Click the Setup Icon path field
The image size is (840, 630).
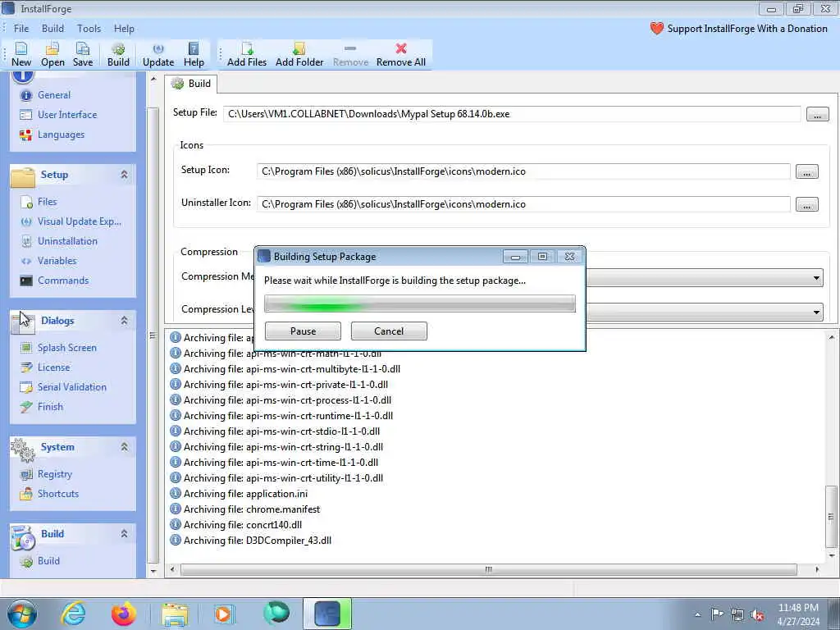point(523,171)
